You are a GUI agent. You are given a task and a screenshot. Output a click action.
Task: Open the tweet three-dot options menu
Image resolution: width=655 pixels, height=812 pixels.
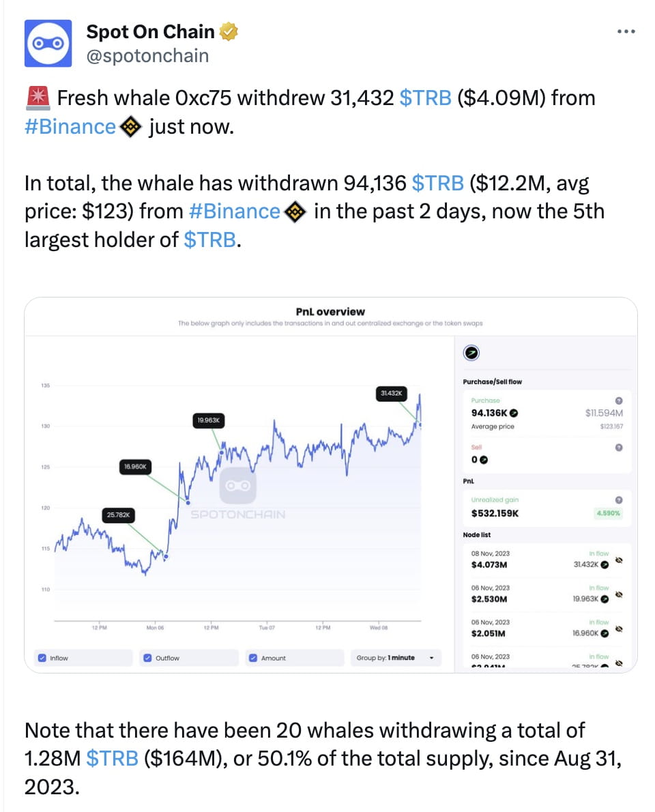(x=626, y=31)
